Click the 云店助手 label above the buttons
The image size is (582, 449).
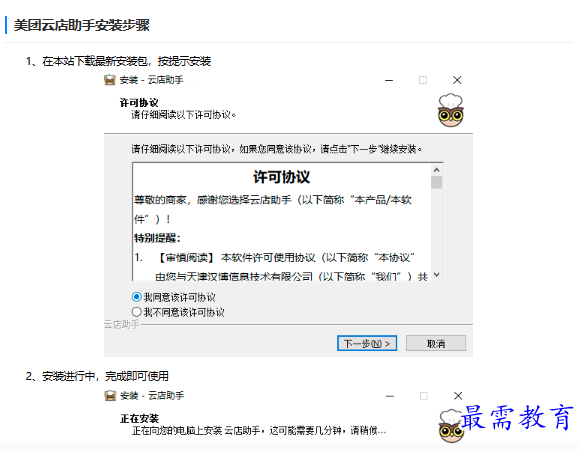(121, 325)
